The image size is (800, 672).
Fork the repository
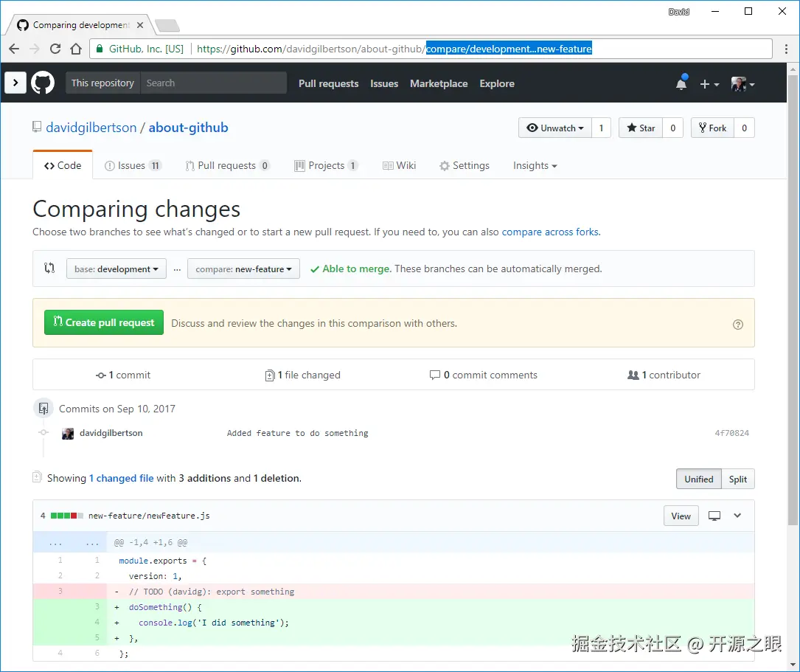713,128
